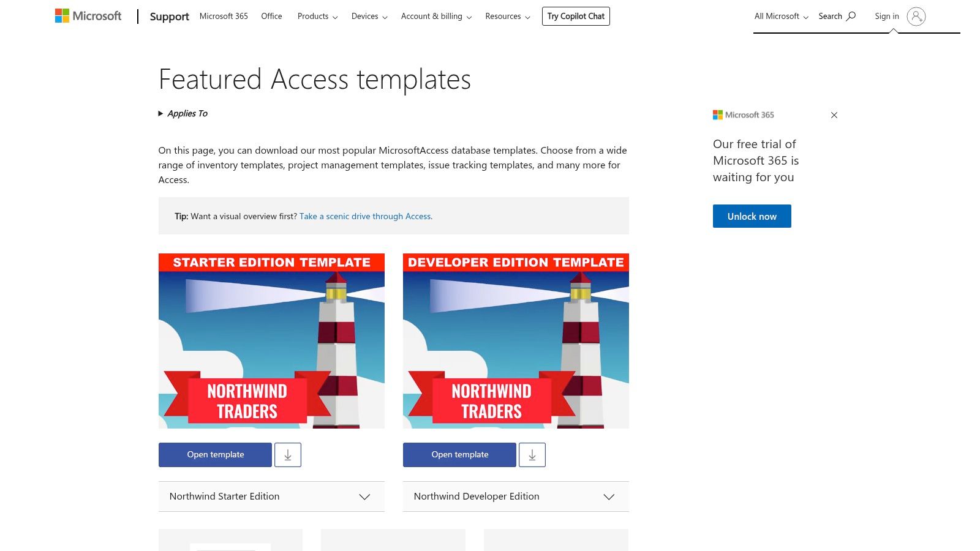The width and height of the screenshot is (980, 551).
Task: Expand Northwind Developer Edition details
Action: pyautogui.click(x=515, y=497)
